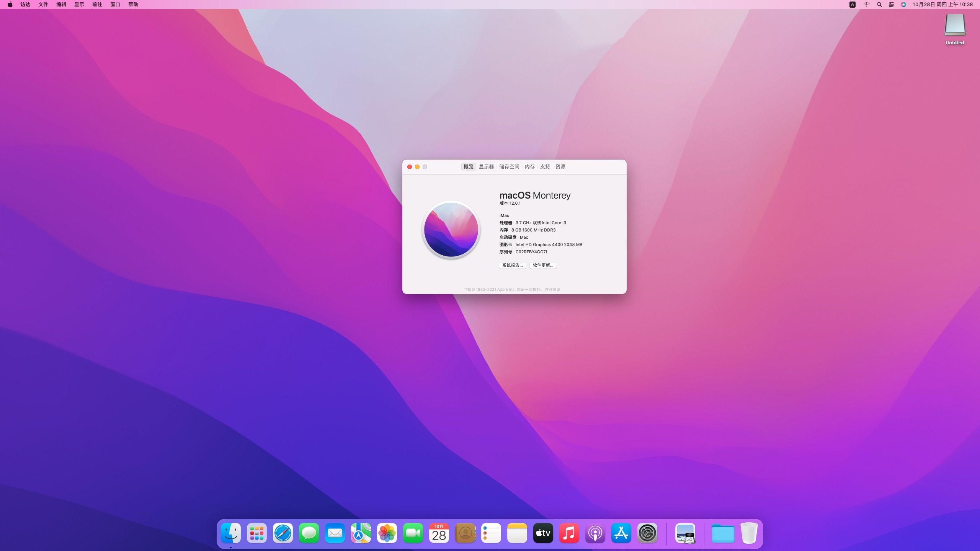Open Launchpad in the Dock
Viewport: 980px width, 551px height.
pos(257,533)
